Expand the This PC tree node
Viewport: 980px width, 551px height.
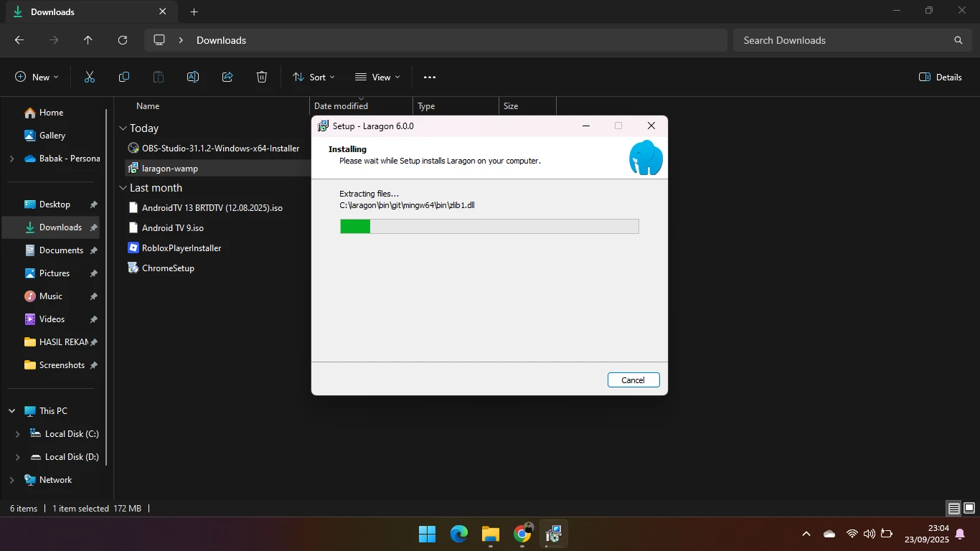[12, 411]
